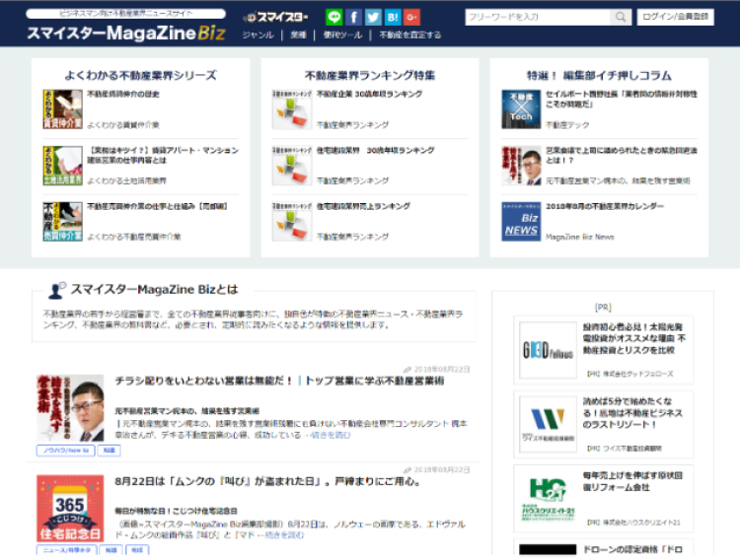
Task: Click 続きを読む under the 営業術 article
Action: click(331, 435)
